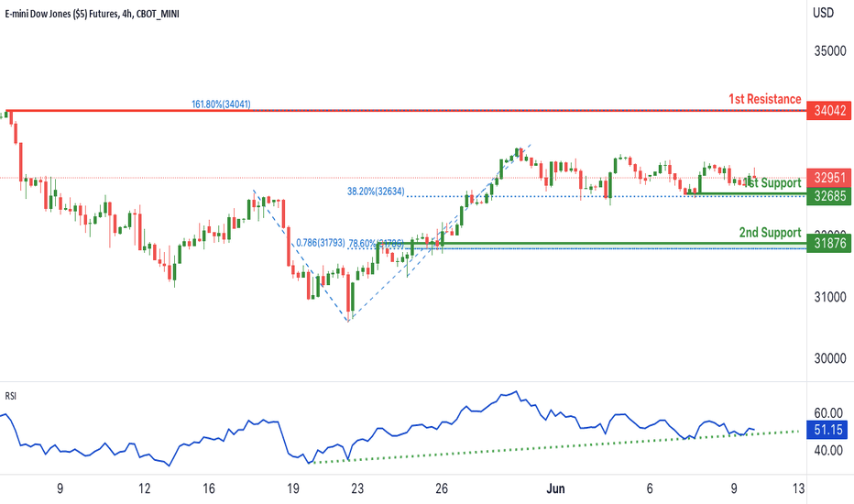Click the 12 date axis label
The height and width of the screenshot is (504, 854).
pyautogui.click(x=145, y=488)
